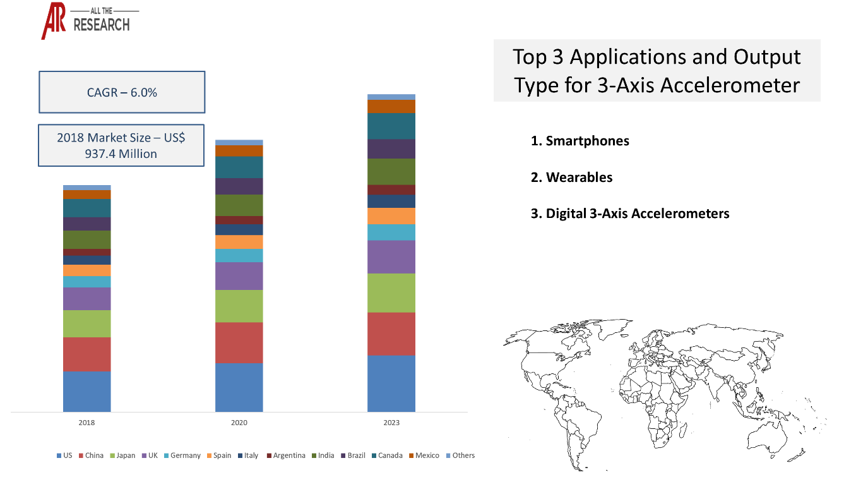Select the 2023 stacked bar
This screenshot has height=494, width=868.
pos(391,253)
